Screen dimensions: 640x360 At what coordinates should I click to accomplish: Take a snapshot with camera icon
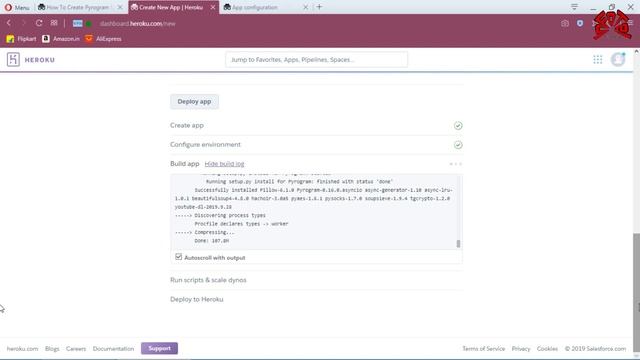click(565, 24)
